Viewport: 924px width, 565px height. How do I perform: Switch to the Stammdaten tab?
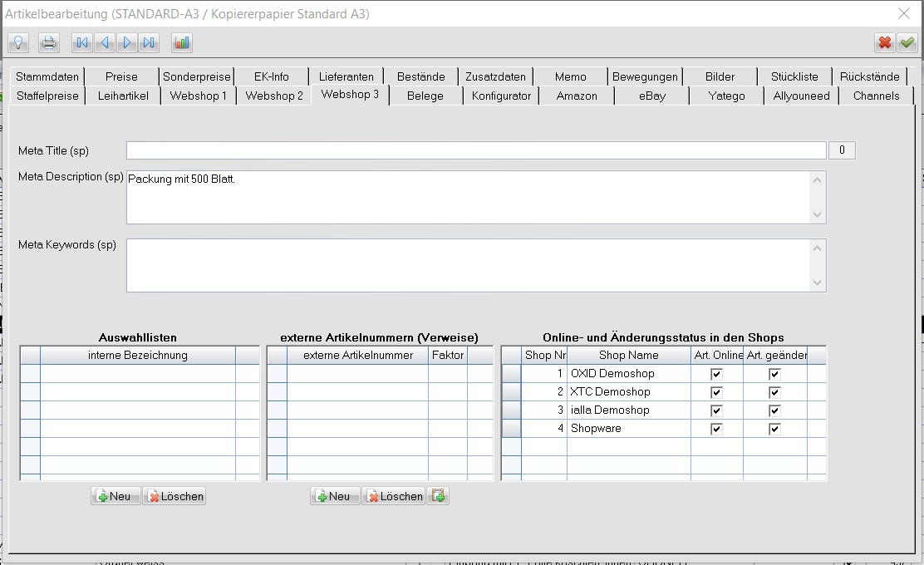click(x=47, y=76)
